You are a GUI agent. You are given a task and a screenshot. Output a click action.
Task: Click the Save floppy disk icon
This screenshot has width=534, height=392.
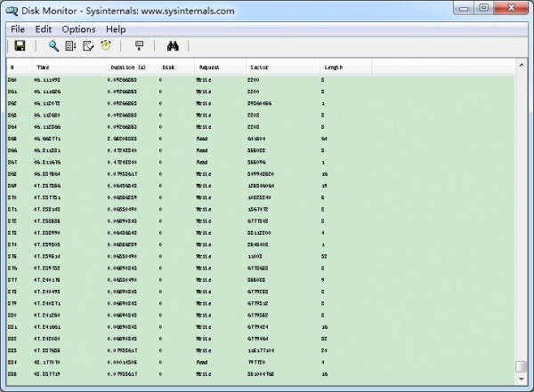(x=20, y=46)
